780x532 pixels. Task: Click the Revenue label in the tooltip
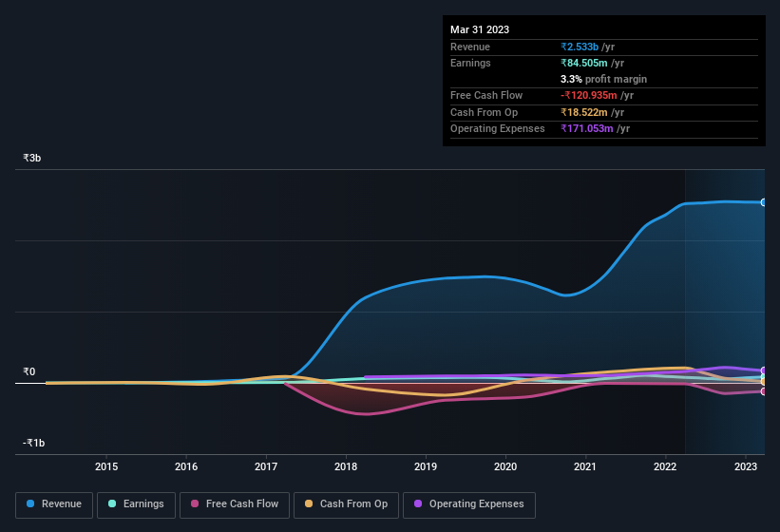click(470, 47)
